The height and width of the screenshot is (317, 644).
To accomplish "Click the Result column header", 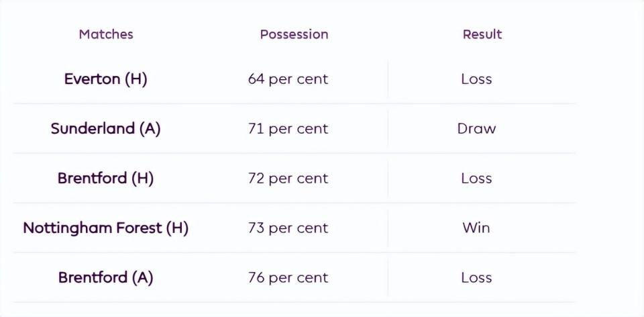I will 482,34.
